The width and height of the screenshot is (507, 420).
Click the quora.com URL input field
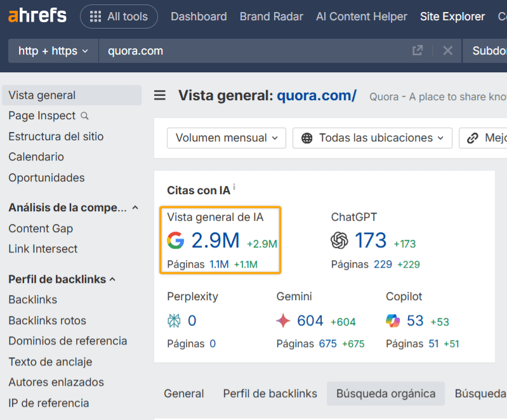coord(254,51)
